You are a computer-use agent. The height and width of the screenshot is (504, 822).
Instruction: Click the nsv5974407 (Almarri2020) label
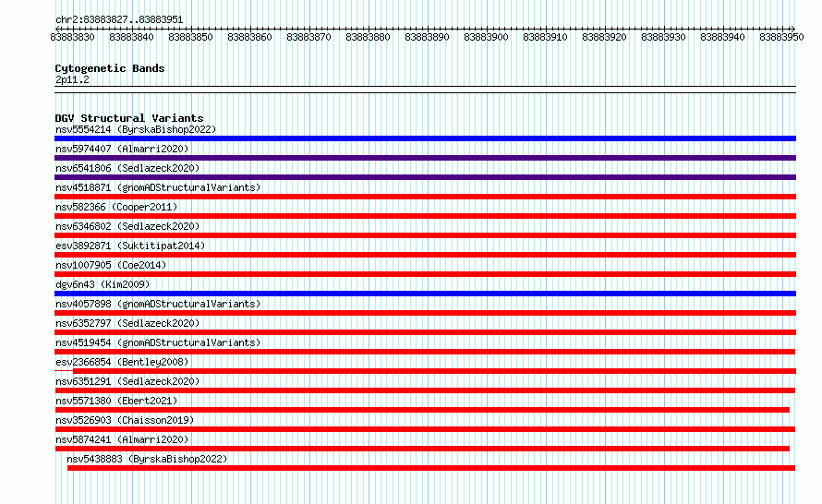click(x=122, y=149)
